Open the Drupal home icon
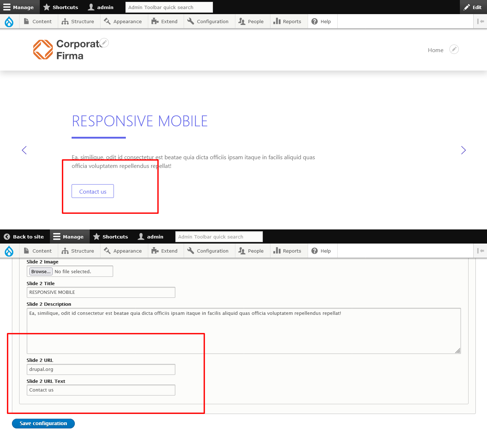This screenshot has width=487, height=448. (x=9, y=21)
